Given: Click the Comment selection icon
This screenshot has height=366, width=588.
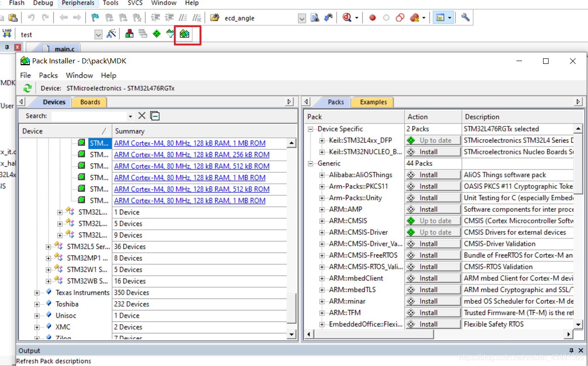Looking at the screenshot, I should coord(183,18).
